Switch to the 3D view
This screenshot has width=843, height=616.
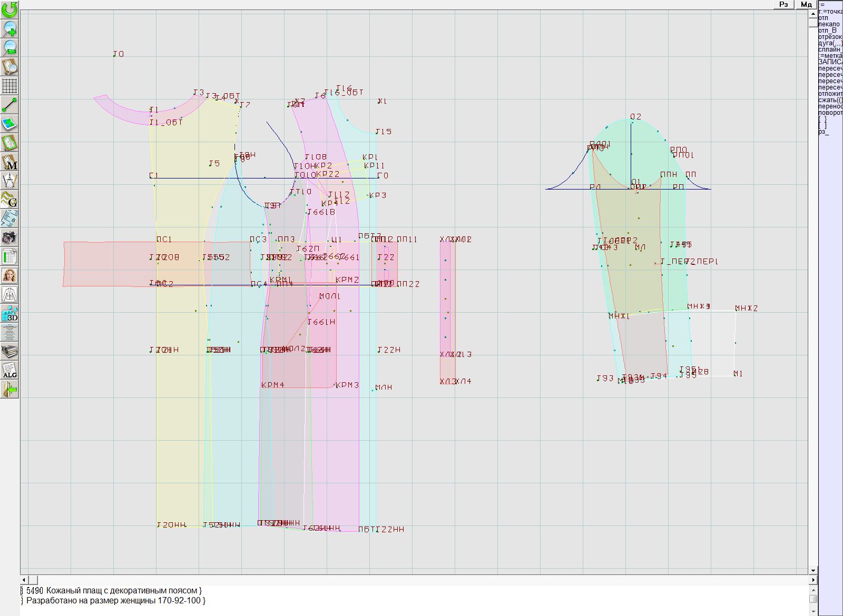click(x=9, y=314)
